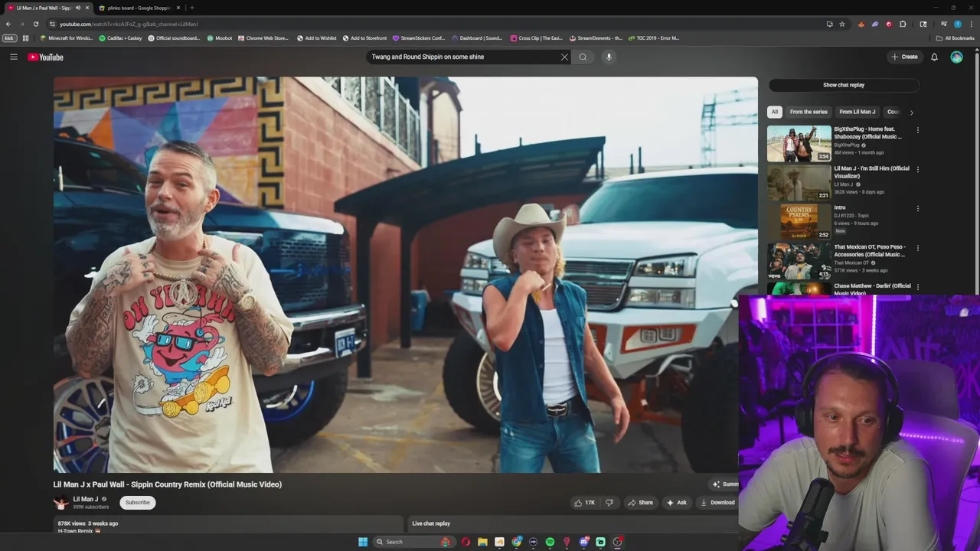Open the Create menu button

904,57
